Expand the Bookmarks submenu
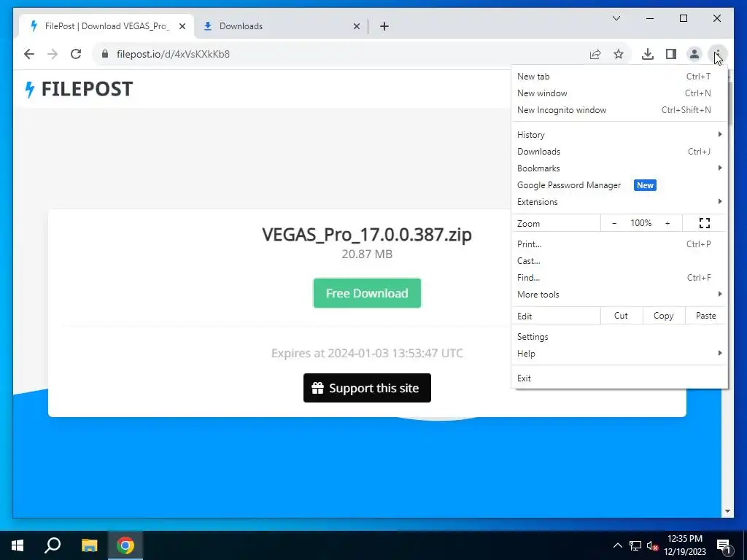 coord(619,168)
